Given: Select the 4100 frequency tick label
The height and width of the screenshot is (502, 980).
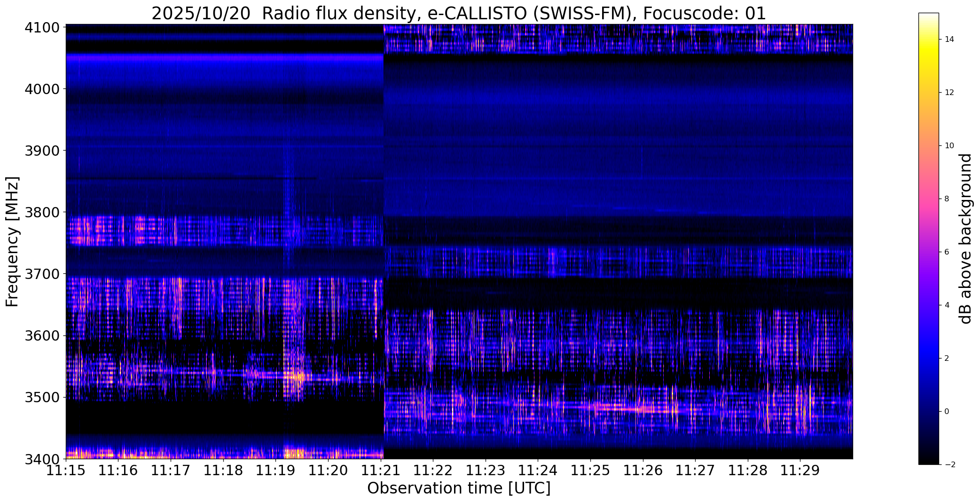Looking at the screenshot, I should coord(42,27).
